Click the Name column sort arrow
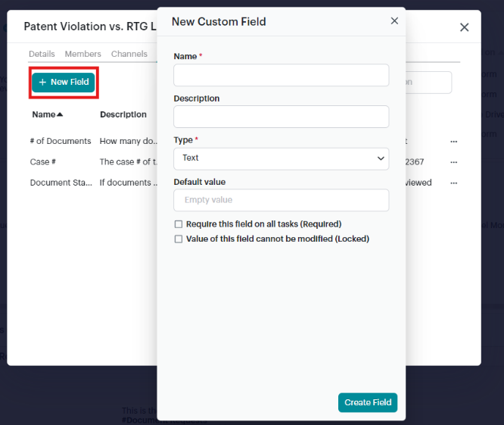504x425 pixels. coord(60,114)
